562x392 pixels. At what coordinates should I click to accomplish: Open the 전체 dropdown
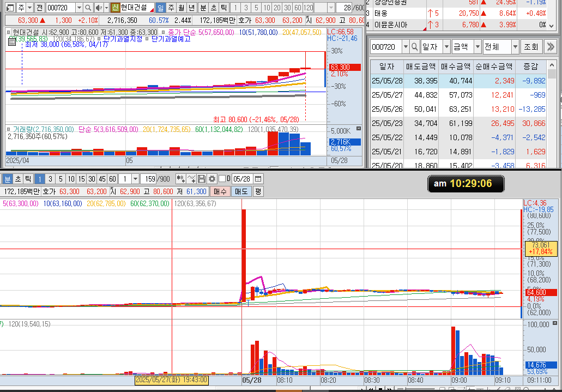pos(515,47)
